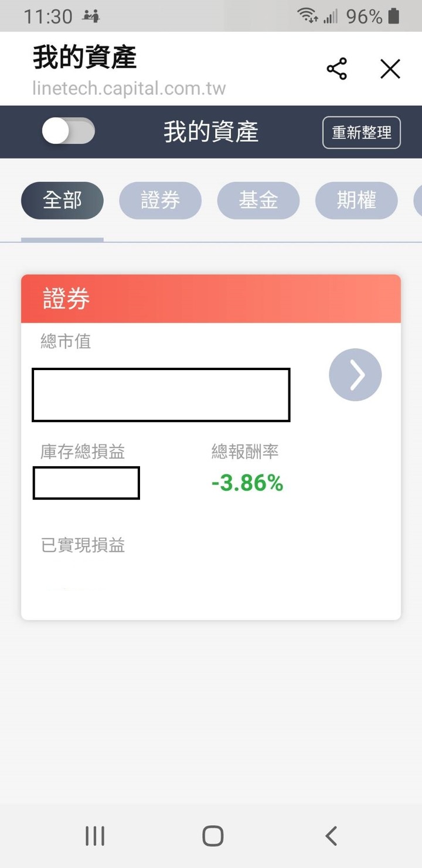Open the 基金 tab

coord(258,201)
